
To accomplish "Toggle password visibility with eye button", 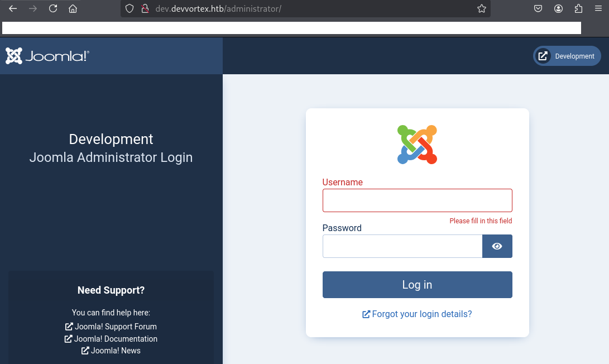I will point(497,246).
